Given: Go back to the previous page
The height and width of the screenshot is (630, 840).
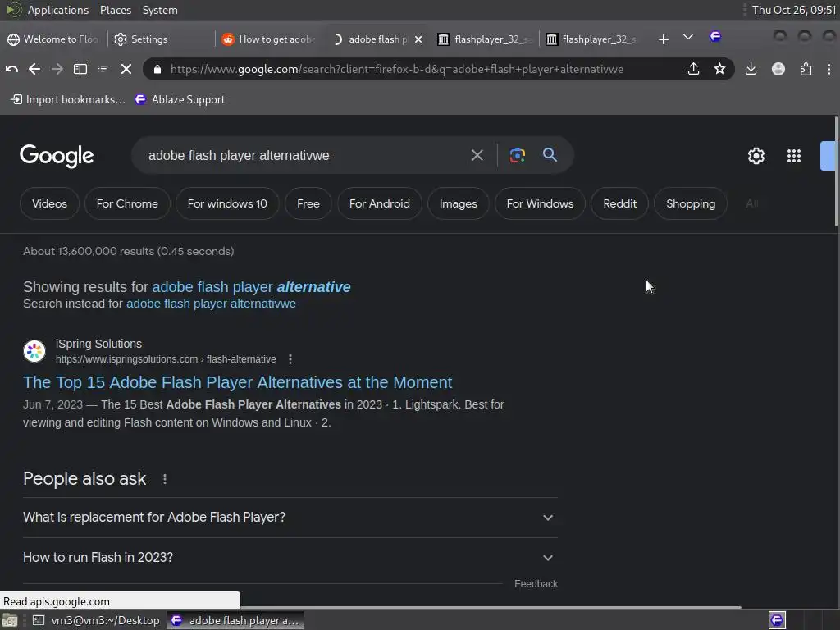Looking at the screenshot, I should point(34,69).
